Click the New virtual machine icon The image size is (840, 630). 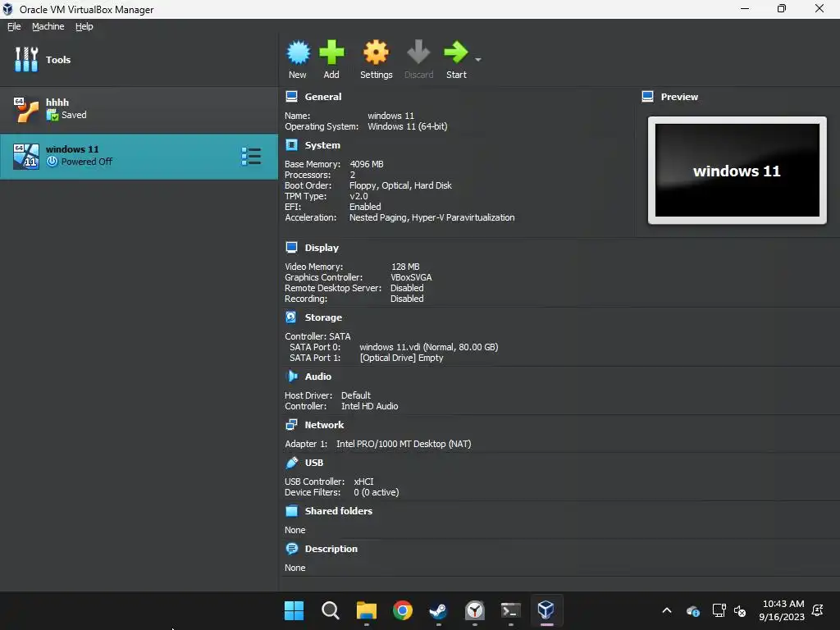point(298,52)
